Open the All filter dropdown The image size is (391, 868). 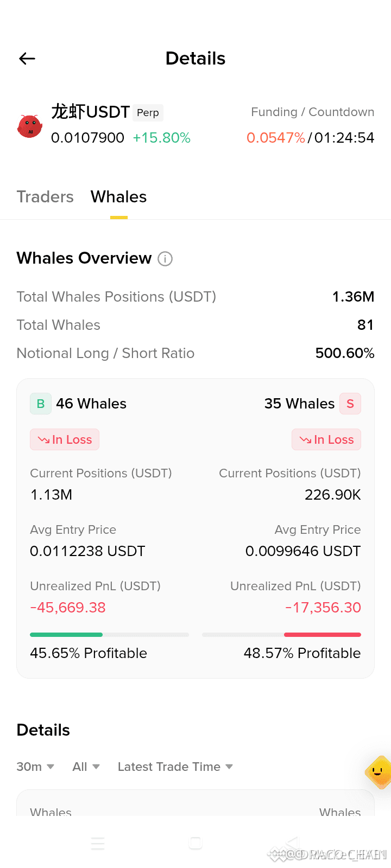pyautogui.click(x=86, y=767)
